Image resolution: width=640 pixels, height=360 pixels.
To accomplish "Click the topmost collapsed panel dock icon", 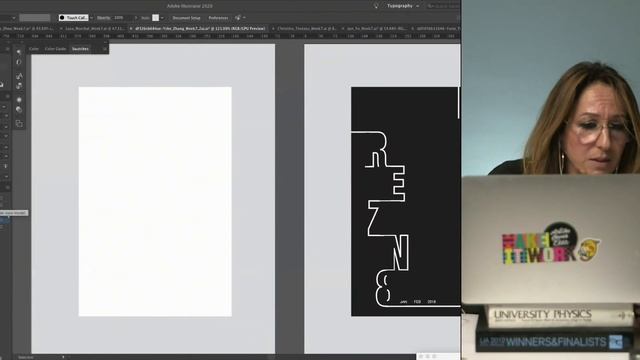I will coord(19,52).
